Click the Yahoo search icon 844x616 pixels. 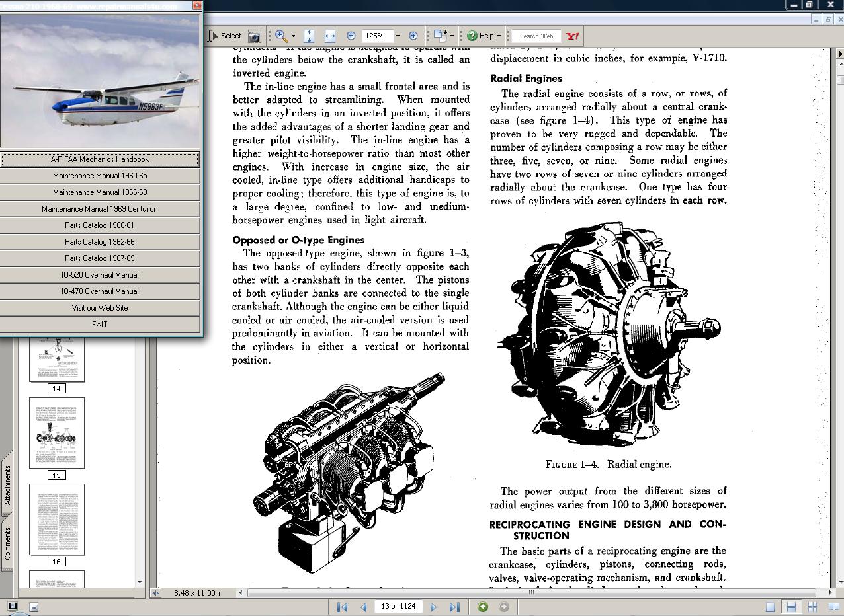click(571, 36)
